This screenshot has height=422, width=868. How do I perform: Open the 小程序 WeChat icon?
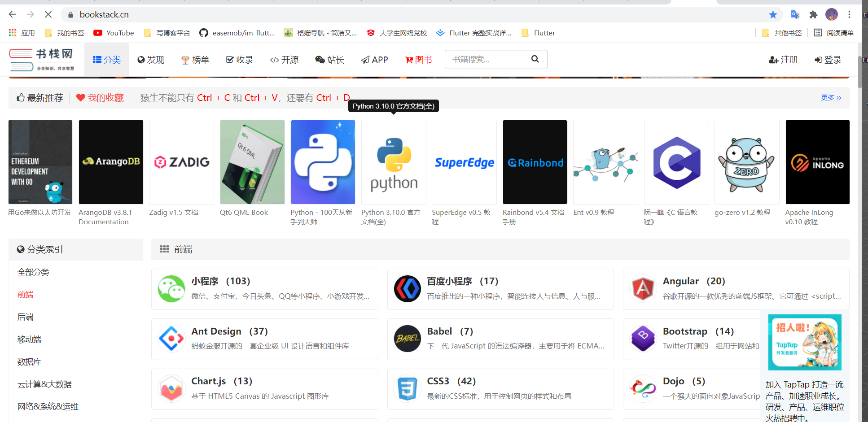(x=171, y=289)
